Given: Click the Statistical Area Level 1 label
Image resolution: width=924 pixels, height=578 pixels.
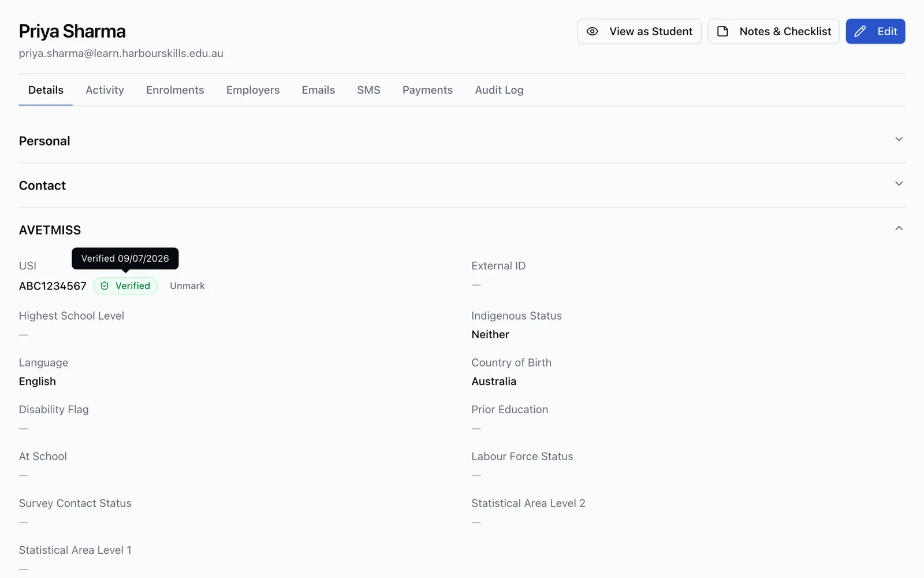Looking at the screenshot, I should click(75, 550).
